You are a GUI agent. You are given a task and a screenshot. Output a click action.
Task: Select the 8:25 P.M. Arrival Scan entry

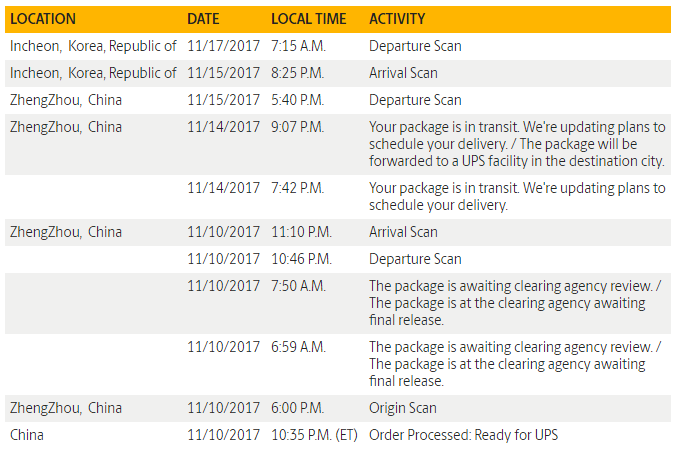pos(403,73)
